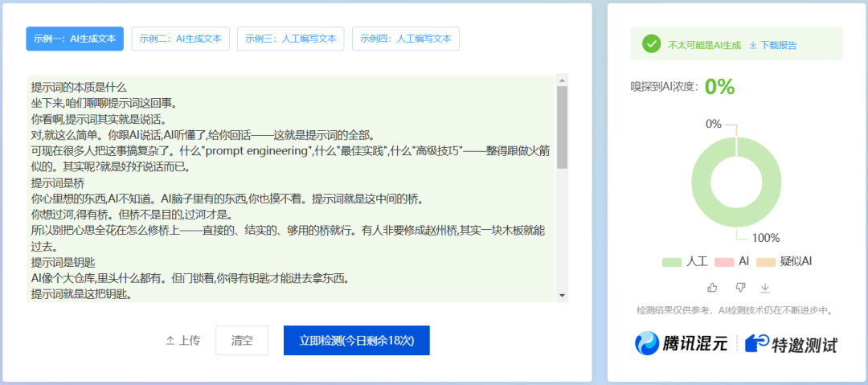The height and width of the screenshot is (385, 868).
Task: Click the scroll-down arrow of the text area
Action: tap(562, 296)
